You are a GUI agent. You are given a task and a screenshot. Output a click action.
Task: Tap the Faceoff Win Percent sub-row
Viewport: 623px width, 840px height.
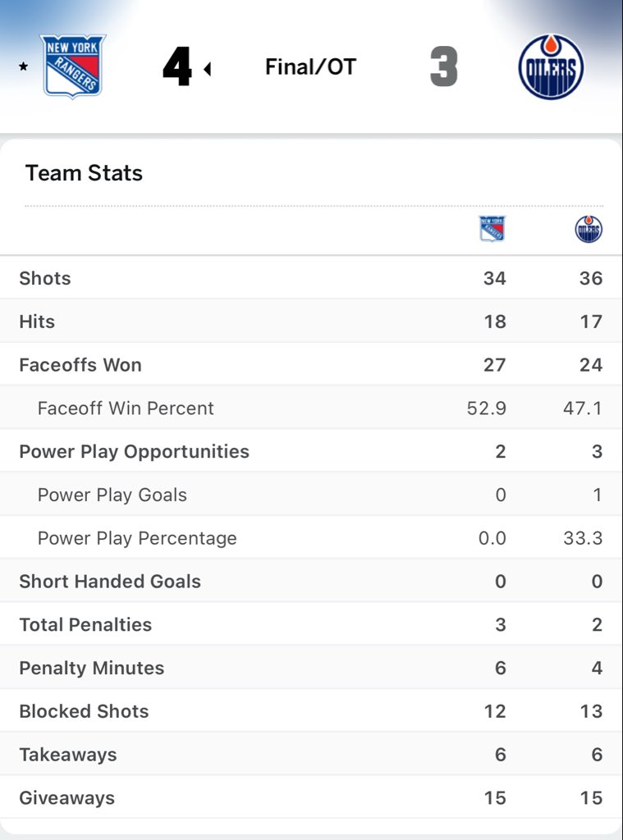[126, 409]
